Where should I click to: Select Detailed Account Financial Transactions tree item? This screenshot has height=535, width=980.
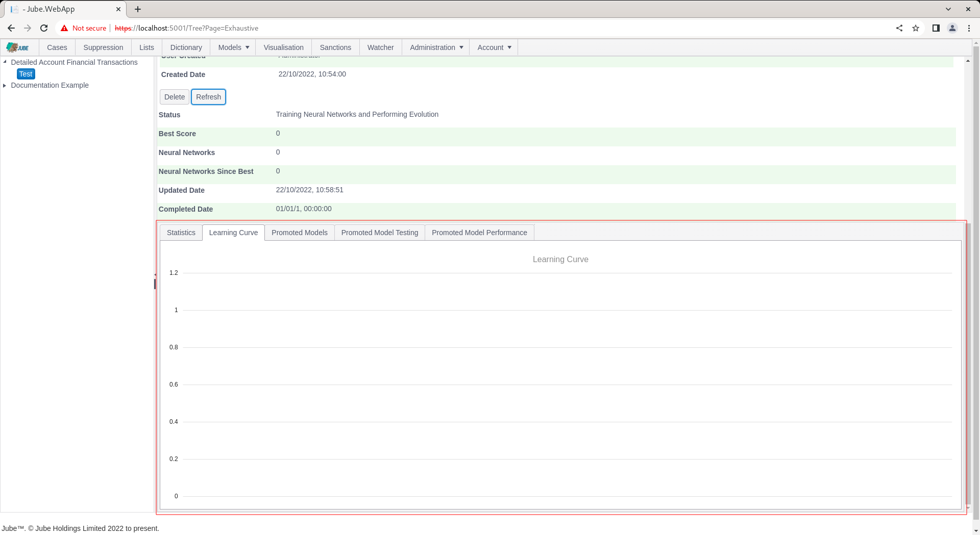click(74, 62)
